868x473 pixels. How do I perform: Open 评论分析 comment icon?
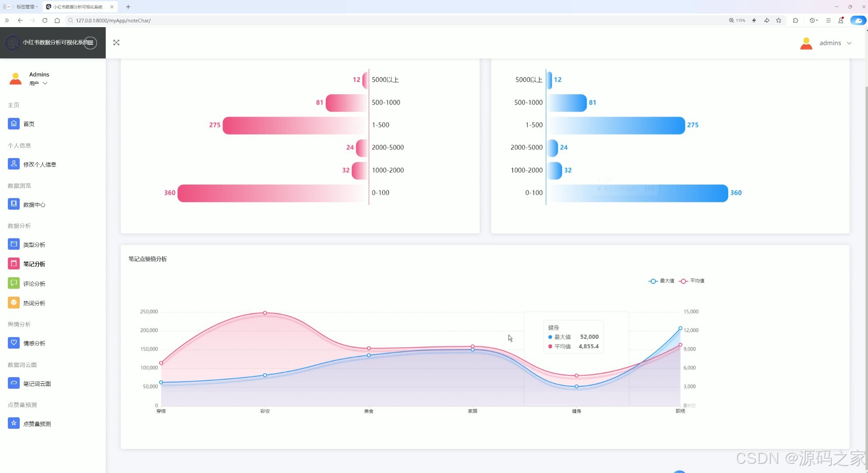(x=14, y=283)
